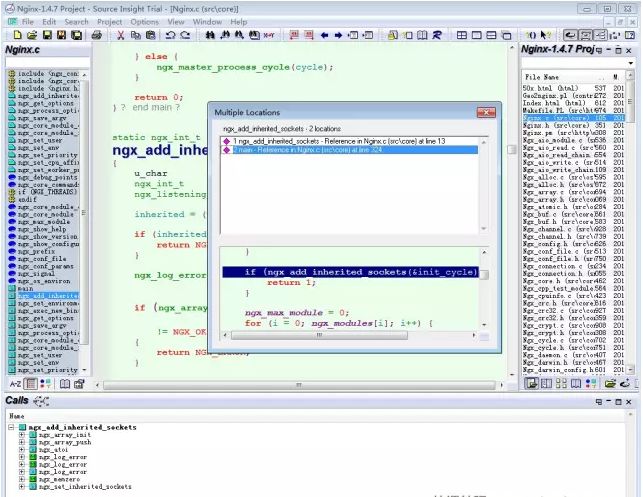Select ngx_show_help in symbol list
Image resolution: width=643 pixels, height=497 pixels.
click(44, 229)
